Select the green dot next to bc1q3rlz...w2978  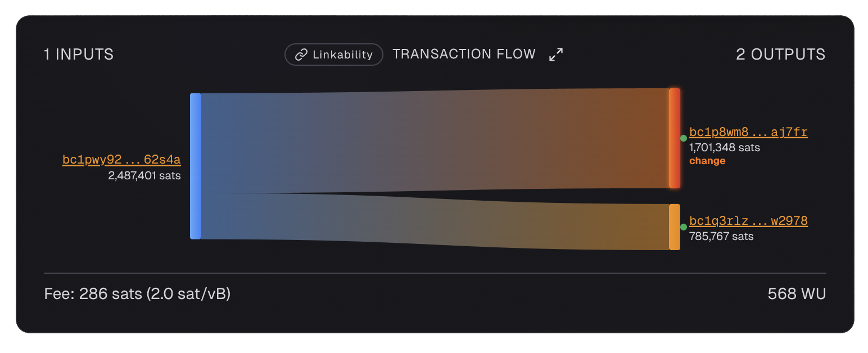682,227
